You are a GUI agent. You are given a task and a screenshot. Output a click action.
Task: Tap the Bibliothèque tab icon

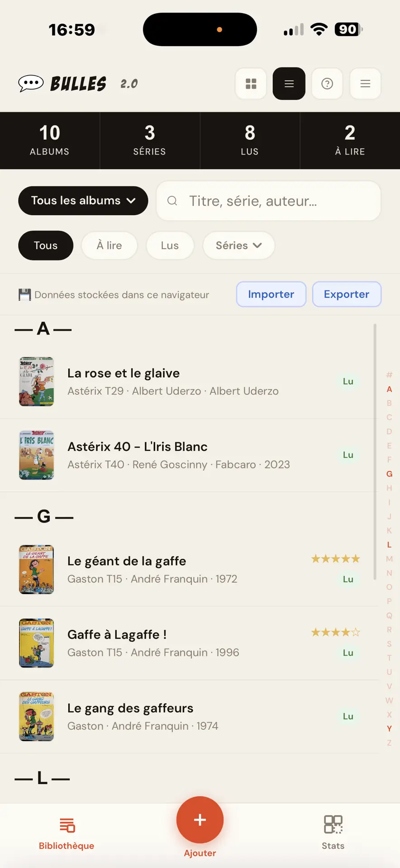coord(67,825)
